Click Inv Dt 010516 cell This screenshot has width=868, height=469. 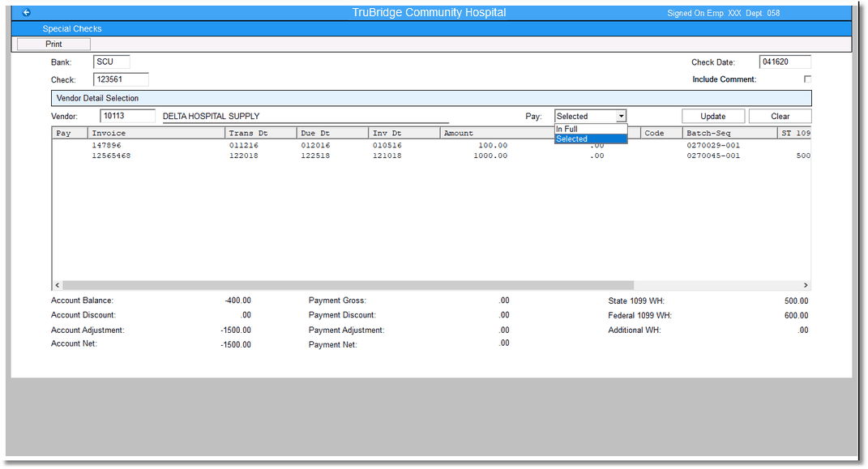[387, 146]
